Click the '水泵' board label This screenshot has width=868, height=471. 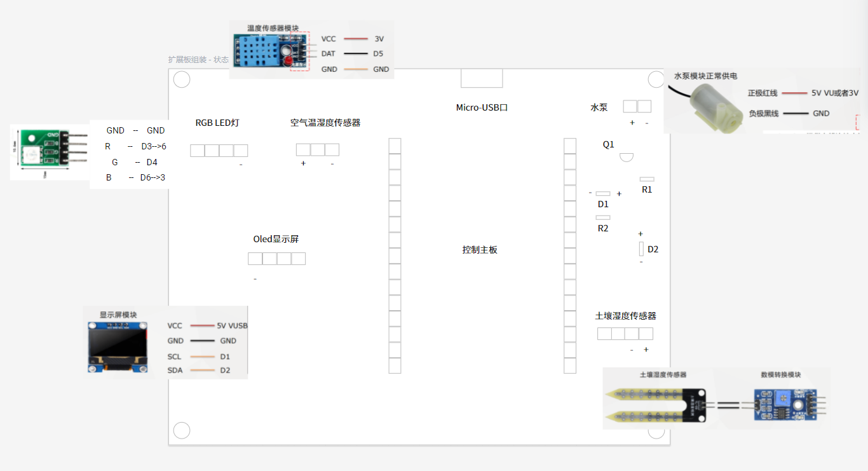(x=599, y=107)
